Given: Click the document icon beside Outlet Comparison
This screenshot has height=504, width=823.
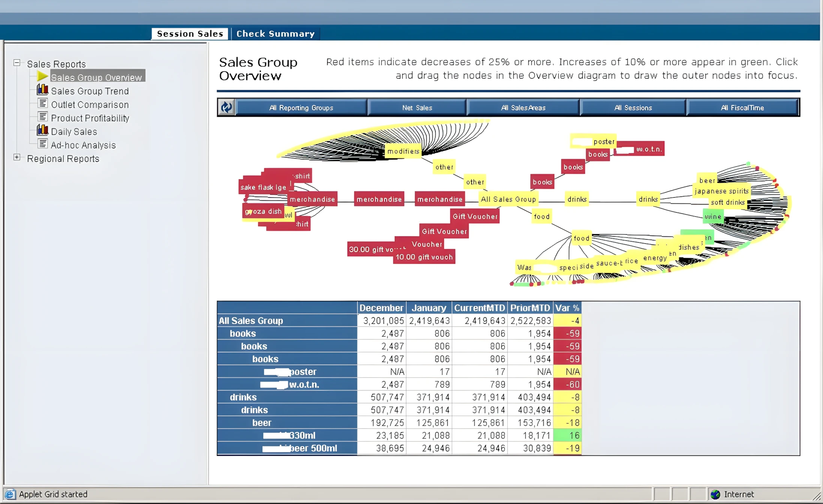Looking at the screenshot, I should tap(43, 103).
